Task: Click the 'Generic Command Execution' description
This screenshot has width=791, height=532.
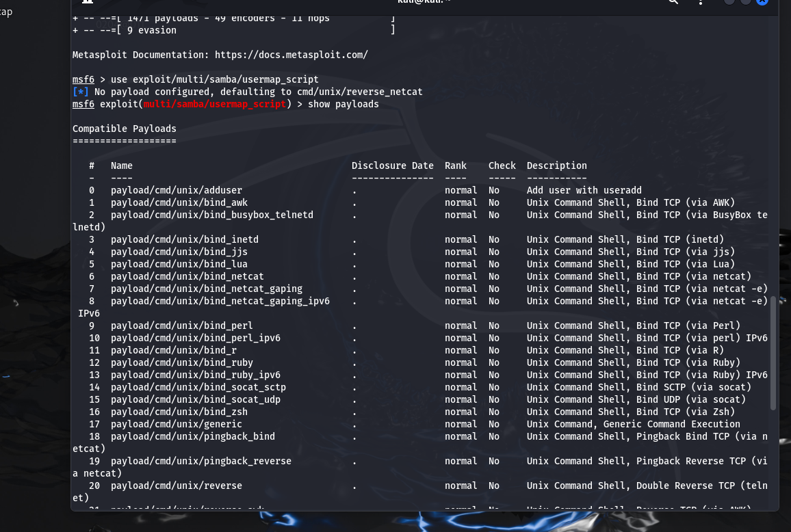Action: click(672, 424)
